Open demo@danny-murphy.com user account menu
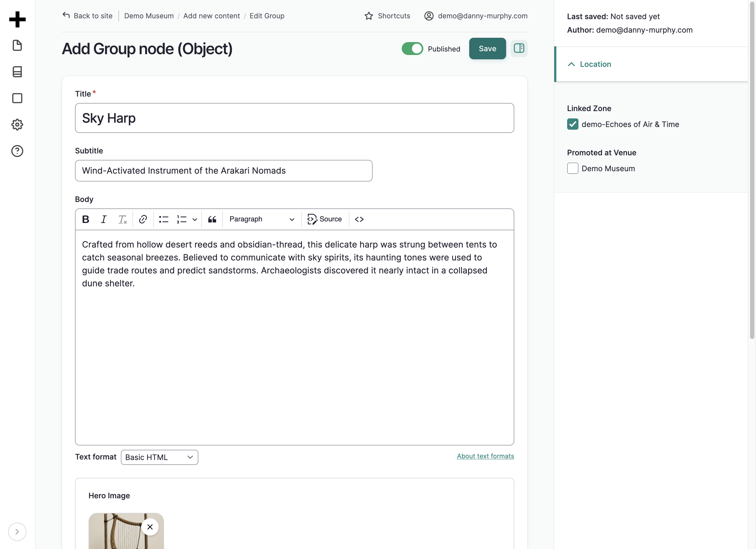Image resolution: width=756 pixels, height=549 pixels. tap(476, 16)
